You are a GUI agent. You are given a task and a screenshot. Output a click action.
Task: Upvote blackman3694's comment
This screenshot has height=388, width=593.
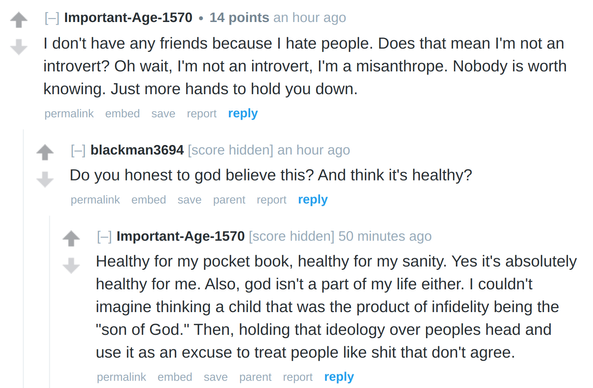coord(45,152)
